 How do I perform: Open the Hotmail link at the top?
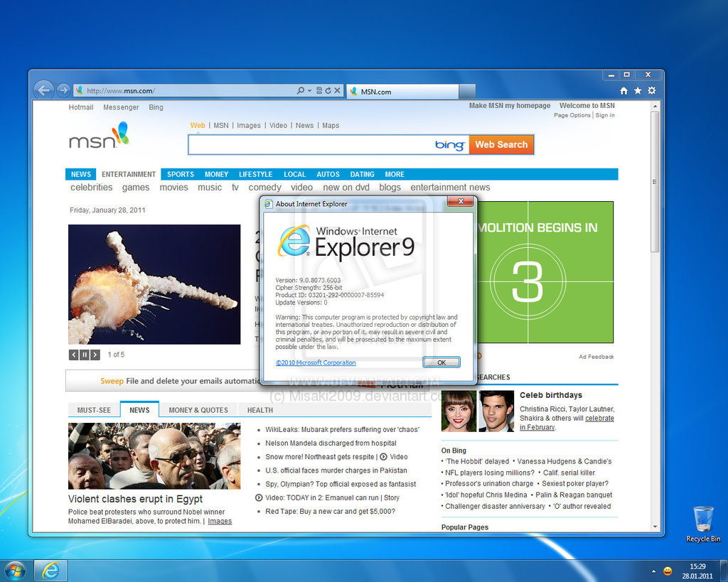tap(81, 107)
